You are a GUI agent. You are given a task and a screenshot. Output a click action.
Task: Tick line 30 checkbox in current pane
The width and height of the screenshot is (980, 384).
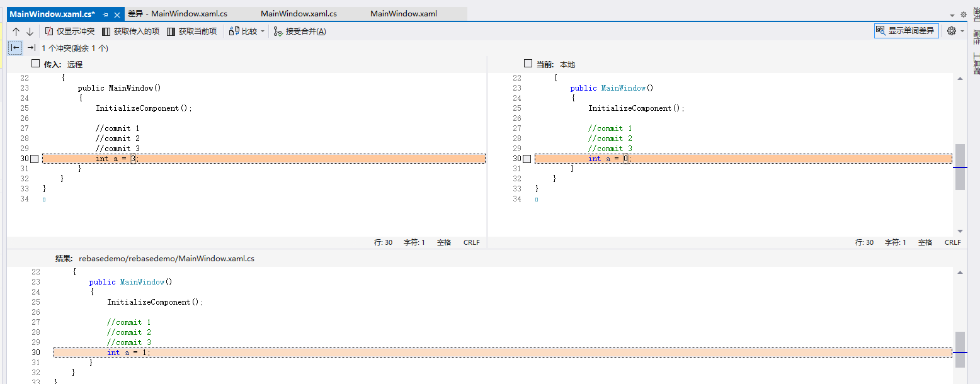527,159
